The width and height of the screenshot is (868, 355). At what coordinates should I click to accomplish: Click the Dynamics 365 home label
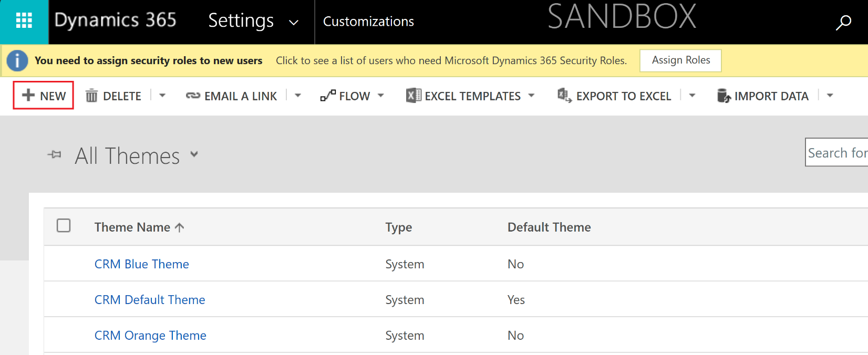116,20
